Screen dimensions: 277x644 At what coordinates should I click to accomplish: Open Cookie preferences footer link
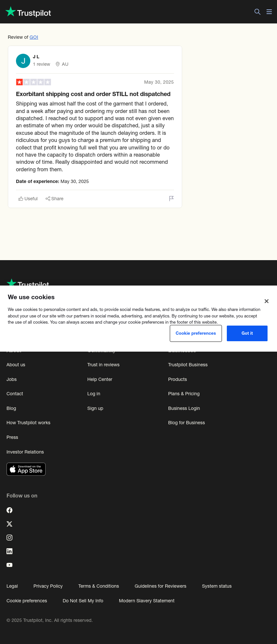pos(27,601)
